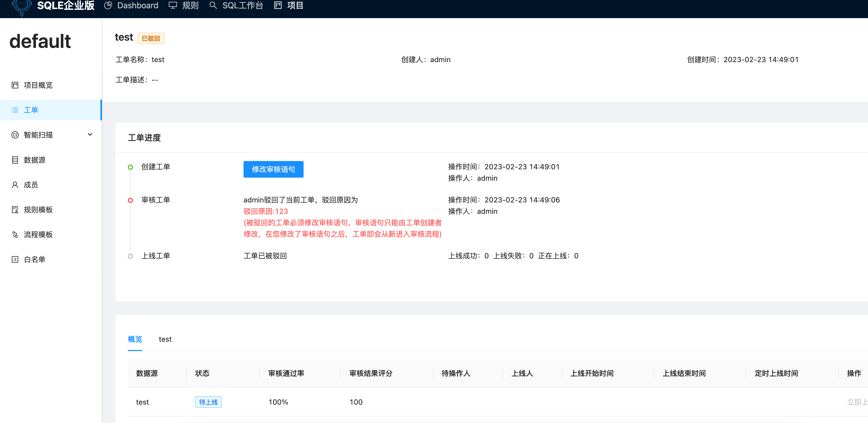Screen dimensions: 868x423
Task: Open SQL工作台 from the top navigation
Action: coord(242,5)
